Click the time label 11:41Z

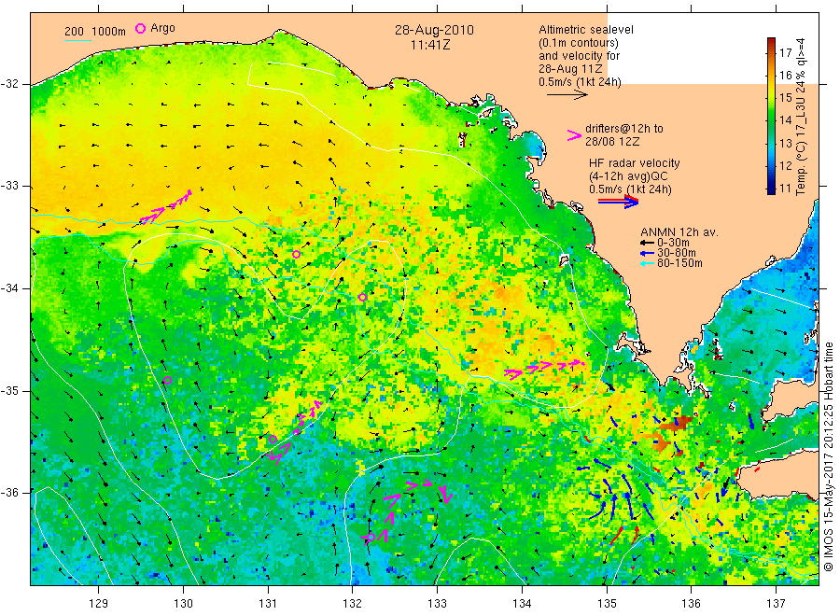point(430,45)
